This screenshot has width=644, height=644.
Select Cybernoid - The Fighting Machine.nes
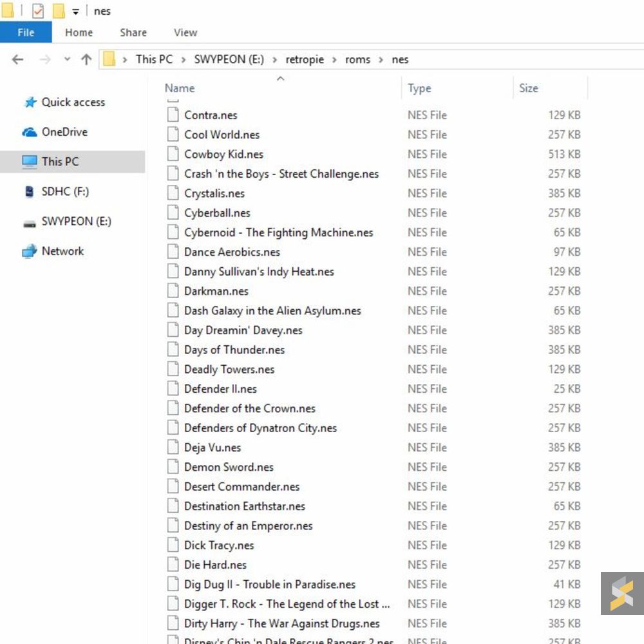[x=278, y=232]
